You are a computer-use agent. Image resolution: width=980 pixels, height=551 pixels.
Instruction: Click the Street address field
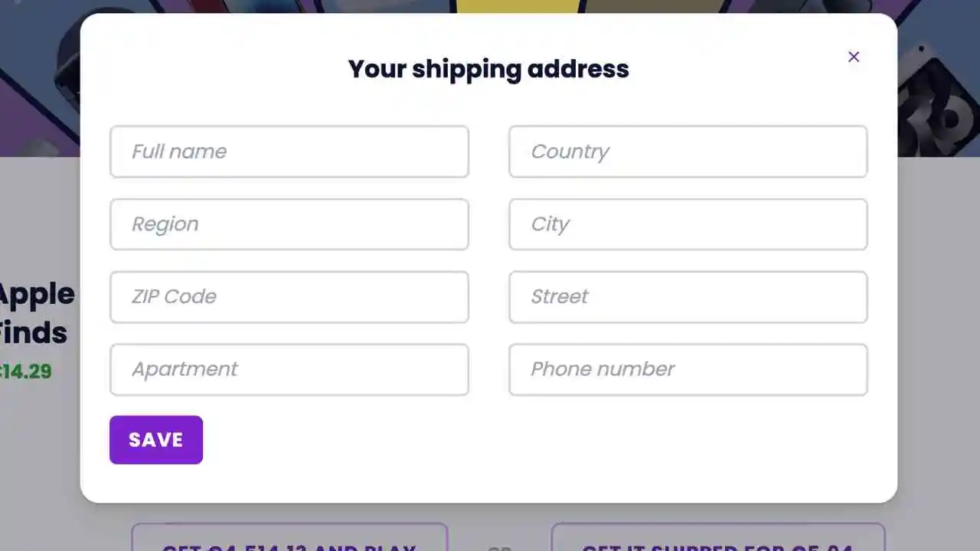688,297
